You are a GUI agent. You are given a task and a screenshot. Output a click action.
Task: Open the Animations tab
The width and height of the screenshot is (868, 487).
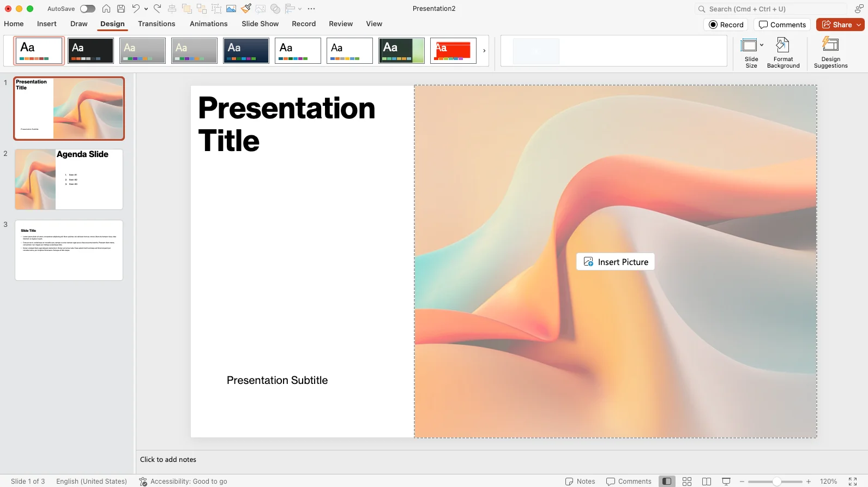209,24
